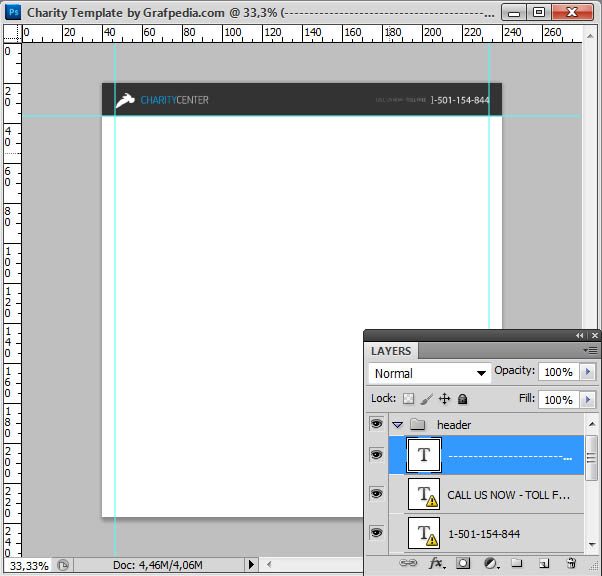The image size is (602, 576).
Task: Hide the header group visibility eye
Action: pos(376,424)
